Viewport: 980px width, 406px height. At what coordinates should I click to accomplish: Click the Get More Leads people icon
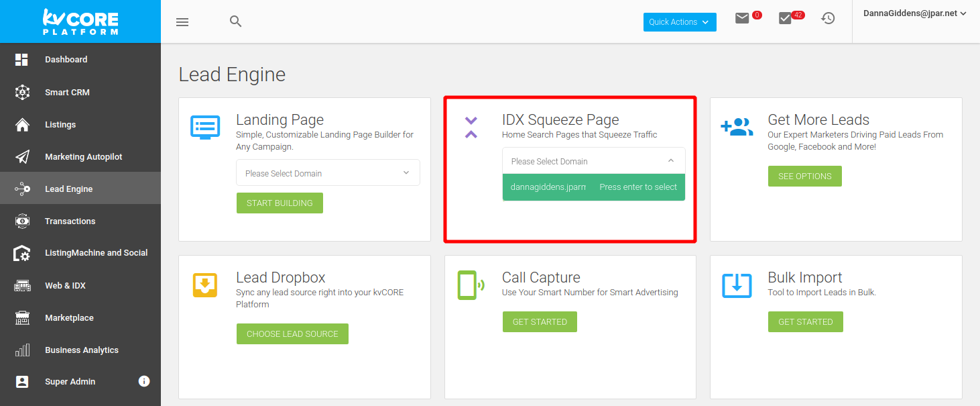click(737, 127)
